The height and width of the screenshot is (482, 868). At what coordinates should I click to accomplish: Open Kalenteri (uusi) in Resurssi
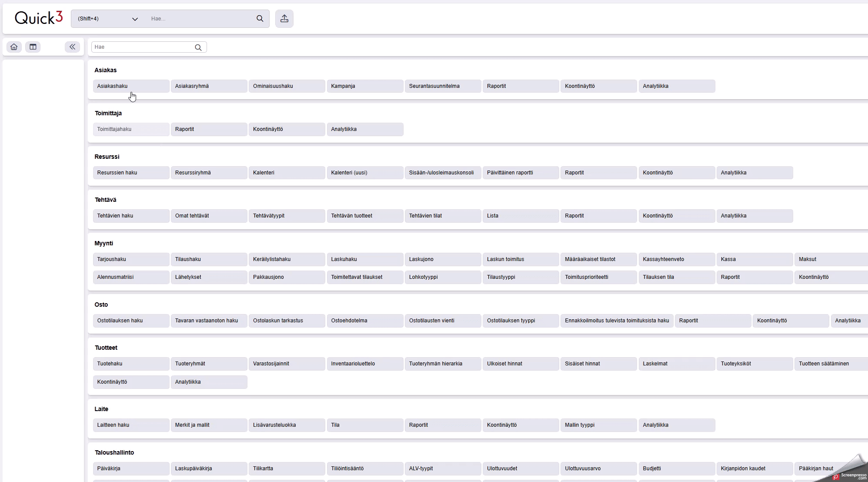364,173
